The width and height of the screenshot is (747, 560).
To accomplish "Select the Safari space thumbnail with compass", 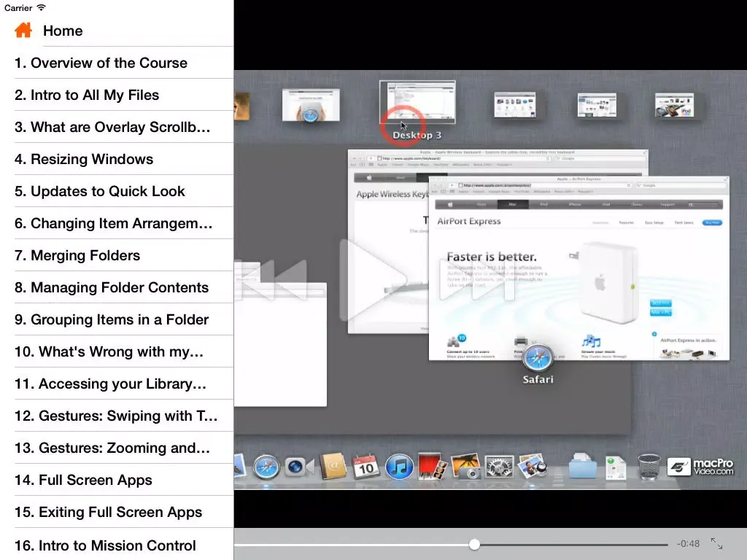I will point(311,105).
